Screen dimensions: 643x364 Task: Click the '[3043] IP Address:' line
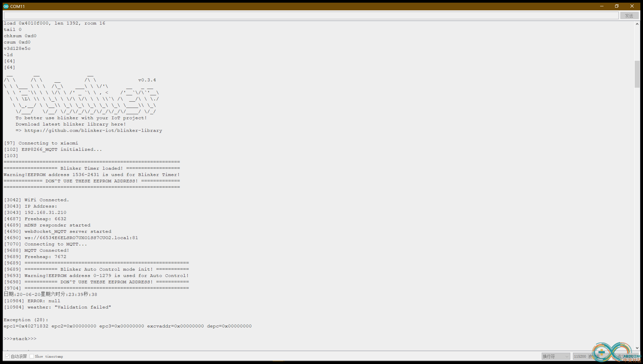pyautogui.click(x=31, y=206)
